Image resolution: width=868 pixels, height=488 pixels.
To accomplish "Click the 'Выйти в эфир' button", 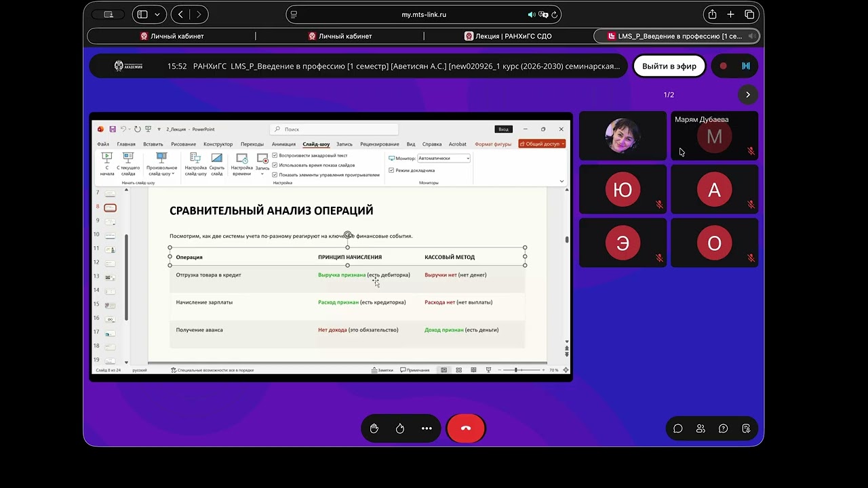I will (x=669, y=66).
